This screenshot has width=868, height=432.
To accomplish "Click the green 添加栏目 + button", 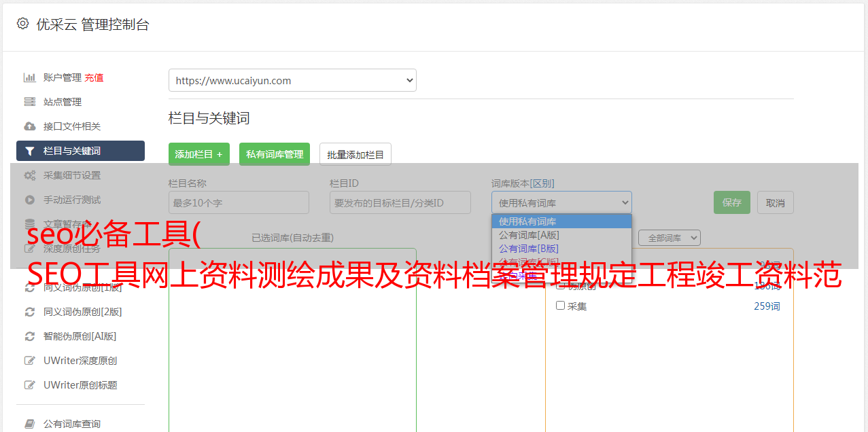I will [199, 154].
